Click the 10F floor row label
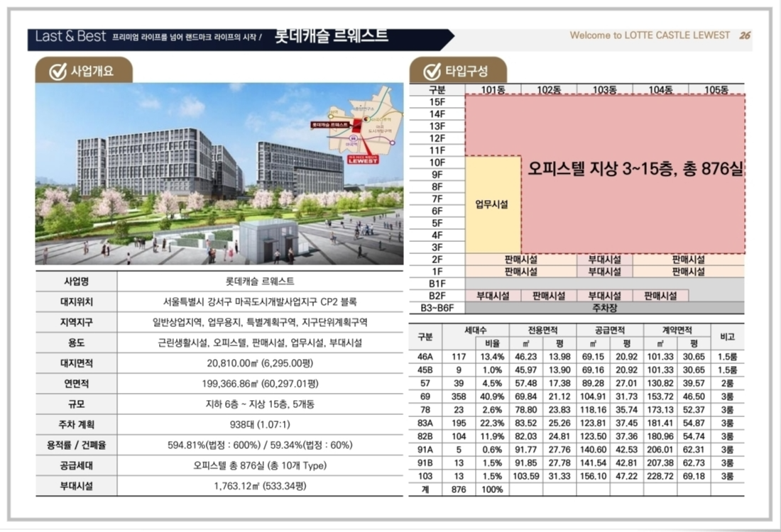The width and height of the screenshot is (781, 532). pos(437,162)
